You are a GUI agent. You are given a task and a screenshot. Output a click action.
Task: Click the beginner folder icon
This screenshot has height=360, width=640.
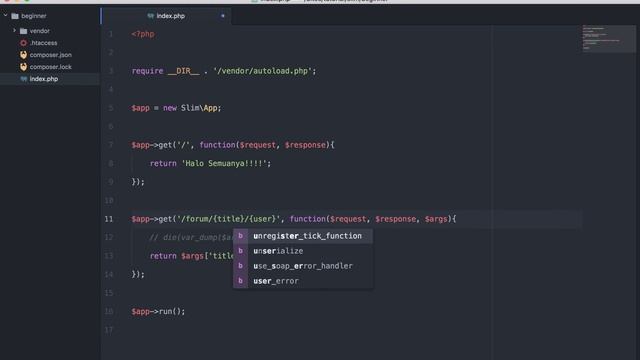[15, 16]
